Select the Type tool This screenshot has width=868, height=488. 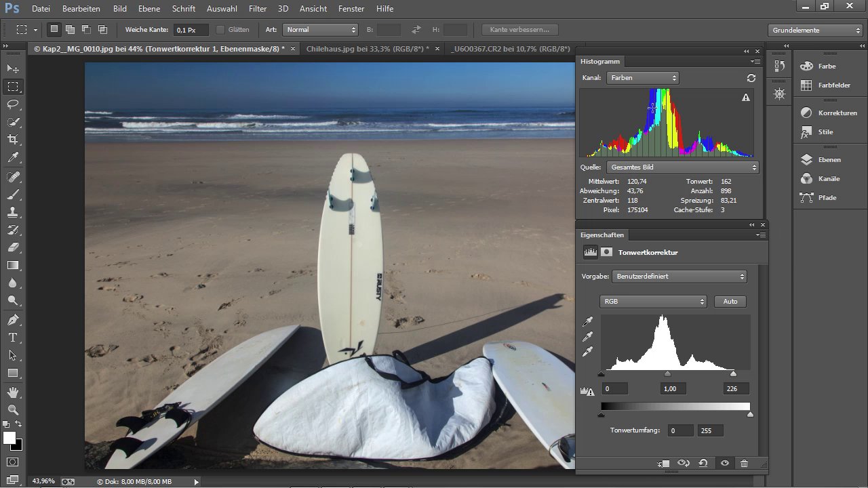(13, 338)
